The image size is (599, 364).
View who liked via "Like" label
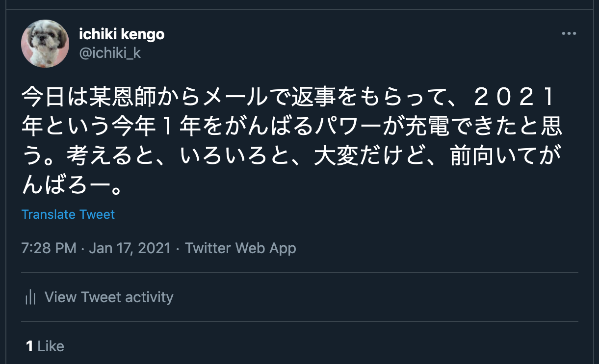[51, 346]
